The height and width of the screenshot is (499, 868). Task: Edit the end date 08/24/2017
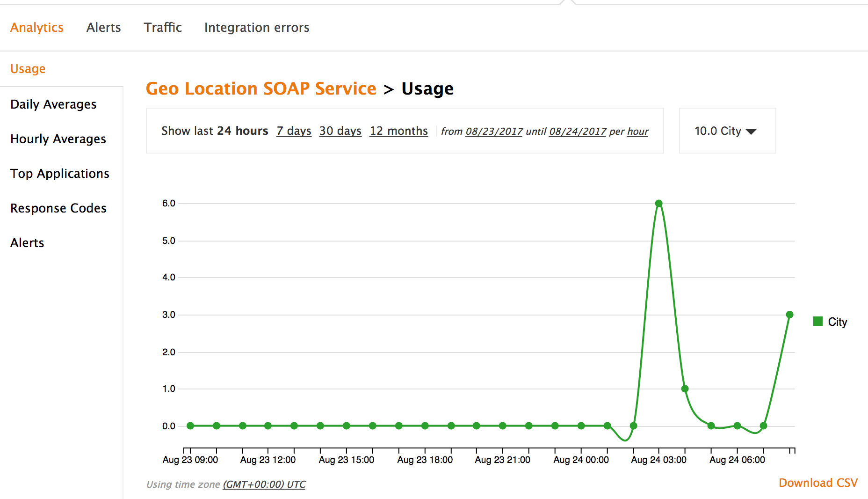pyautogui.click(x=578, y=132)
